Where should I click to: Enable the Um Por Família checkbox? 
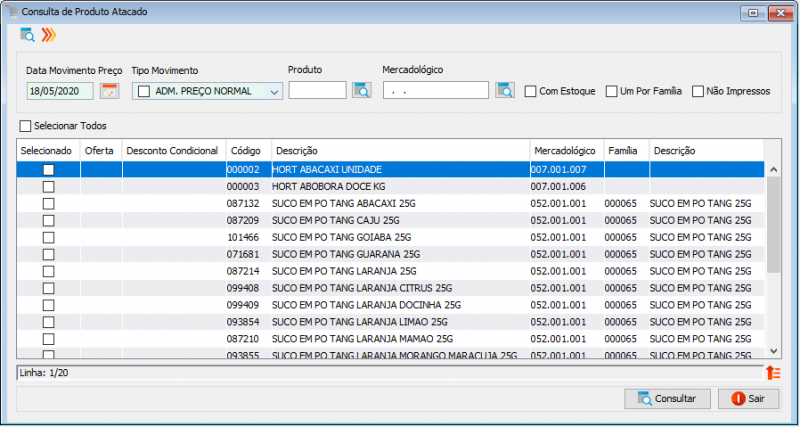click(612, 92)
